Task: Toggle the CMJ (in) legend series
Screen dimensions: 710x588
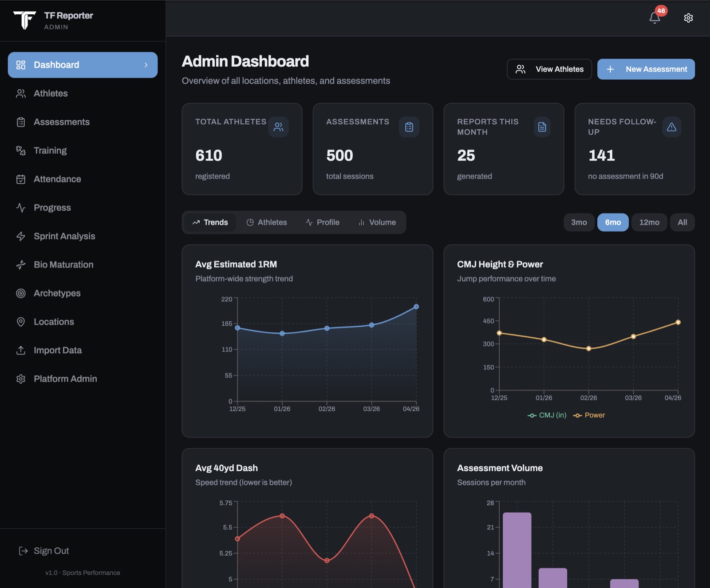Action: (547, 415)
